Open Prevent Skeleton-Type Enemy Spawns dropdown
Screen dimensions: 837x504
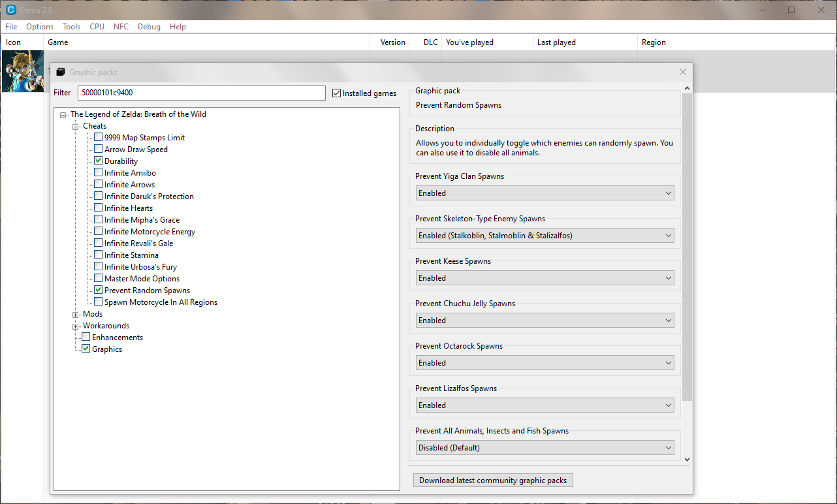545,236
